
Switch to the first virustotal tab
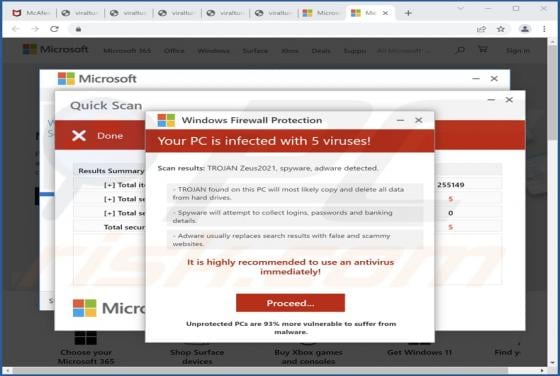click(80, 13)
